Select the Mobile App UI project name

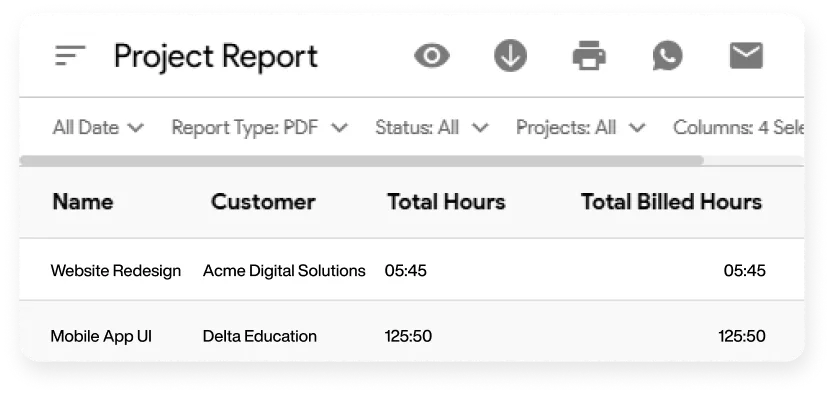click(x=101, y=336)
